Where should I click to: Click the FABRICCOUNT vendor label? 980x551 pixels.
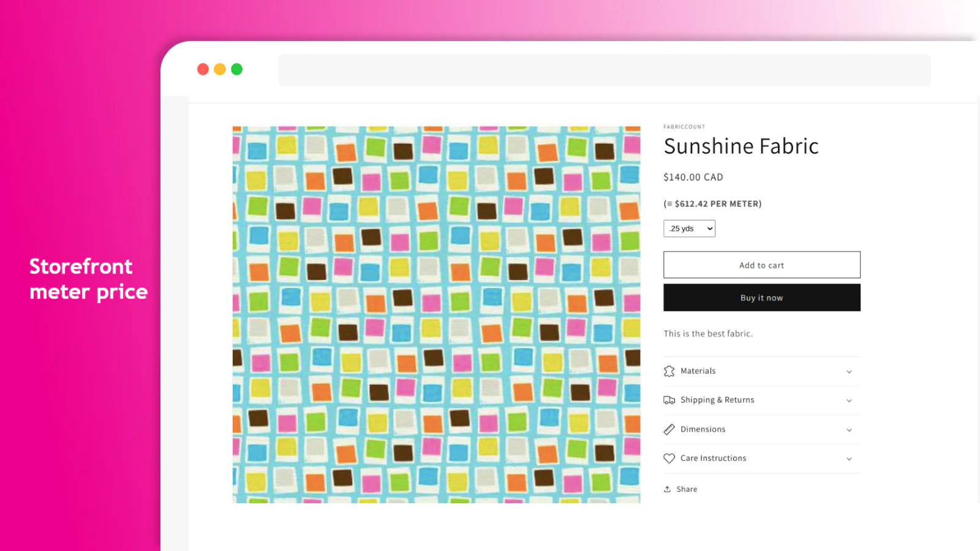pyautogui.click(x=684, y=127)
